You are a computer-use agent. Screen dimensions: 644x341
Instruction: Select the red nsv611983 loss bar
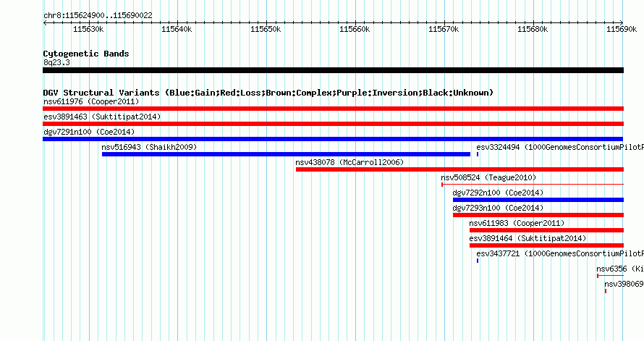point(546,230)
